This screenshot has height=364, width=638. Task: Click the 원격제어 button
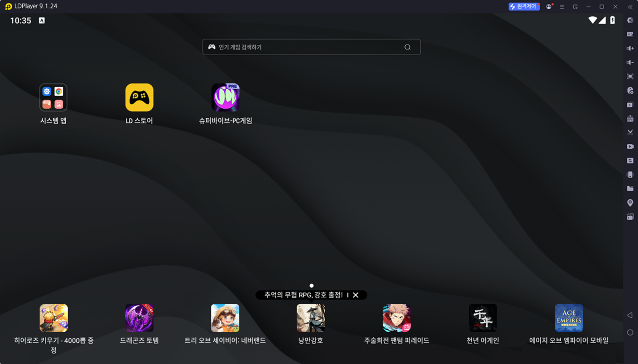click(x=524, y=6)
